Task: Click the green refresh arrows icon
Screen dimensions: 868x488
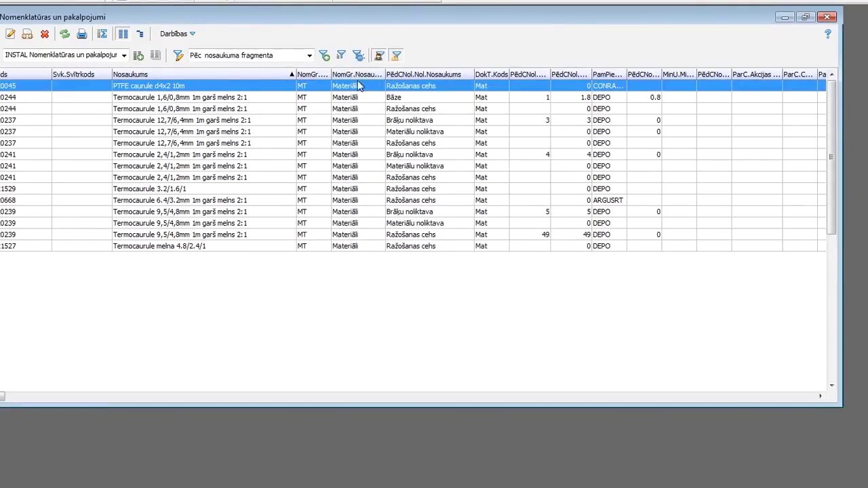Action: click(x=64, y=34)
